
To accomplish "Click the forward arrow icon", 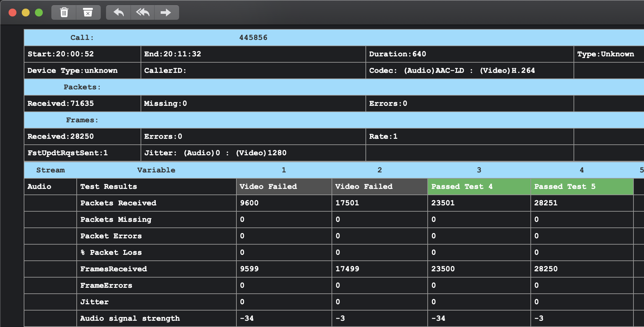I will (166, 13).
